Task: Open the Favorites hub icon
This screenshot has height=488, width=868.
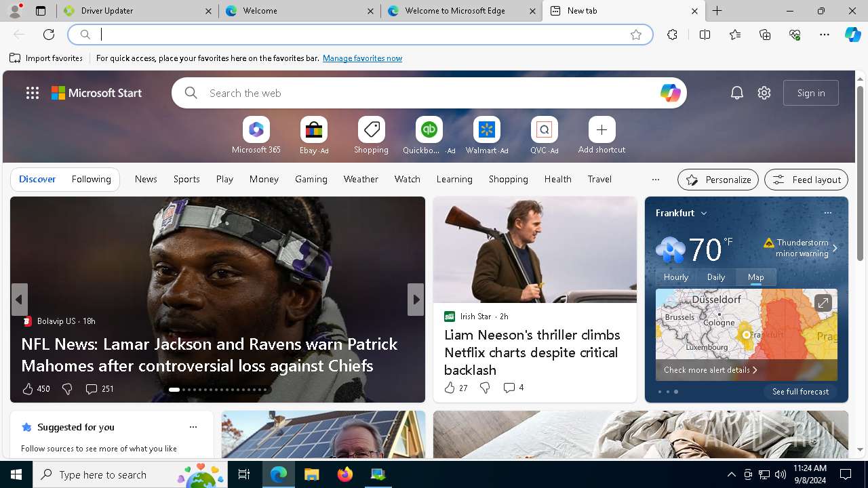Action: (x=735, y=35)
